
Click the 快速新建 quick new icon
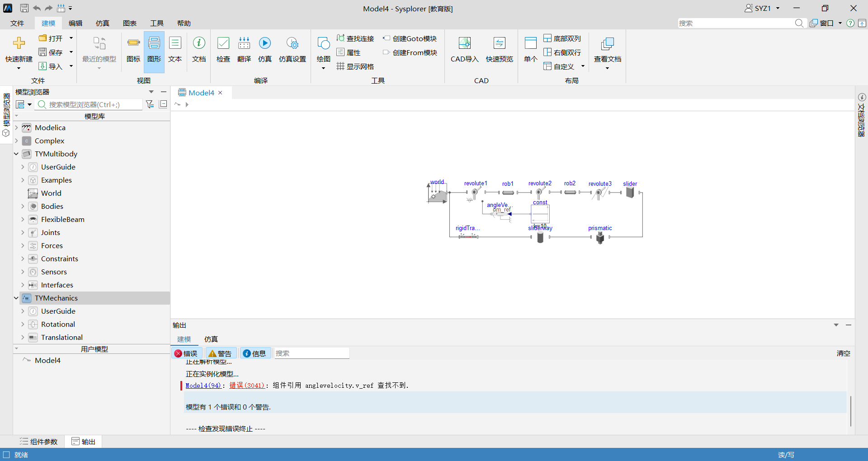pyautogui.click(x=19, y=43)
